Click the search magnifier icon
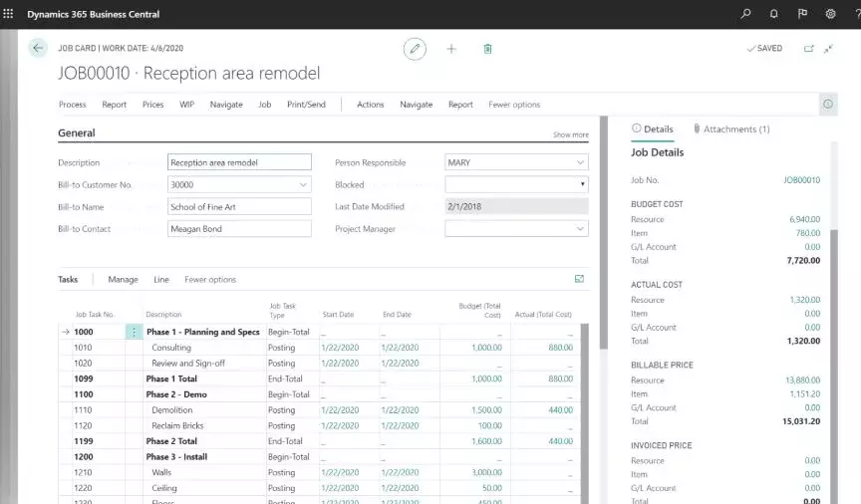861x504 pixels. [746, 14]
